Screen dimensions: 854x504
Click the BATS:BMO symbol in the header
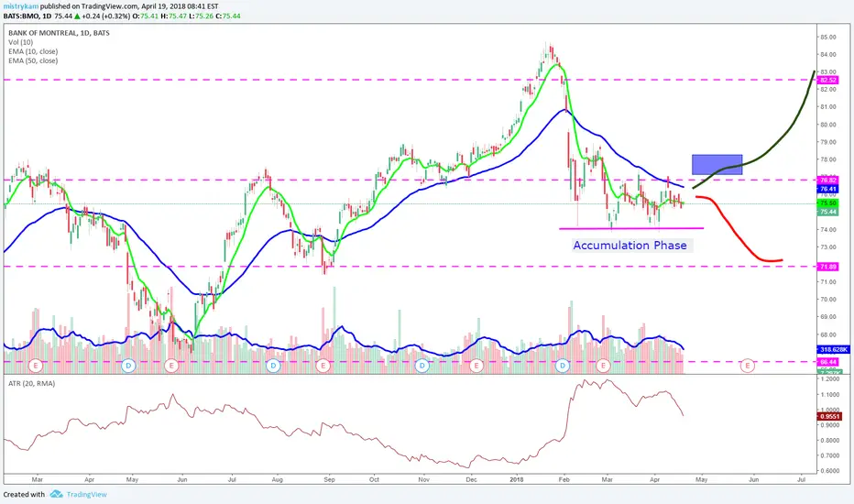(22, 16)
